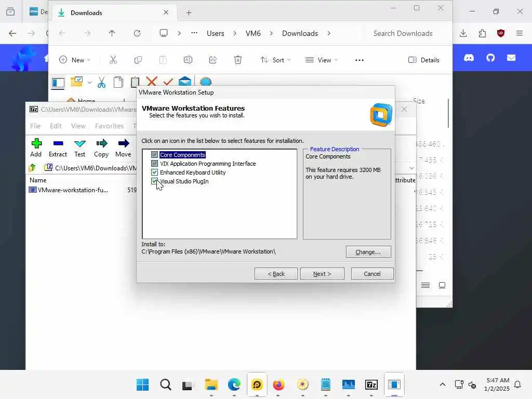Go Back in VMware setup
The height and width of the screenshot is (399, 532).
click(x=276, y=274)
